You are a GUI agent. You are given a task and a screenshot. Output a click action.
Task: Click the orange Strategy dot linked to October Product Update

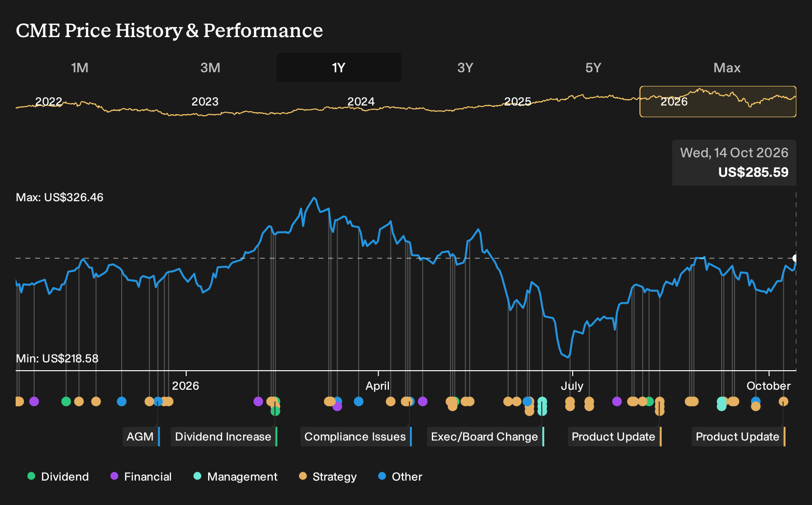[x=783, y=401]
